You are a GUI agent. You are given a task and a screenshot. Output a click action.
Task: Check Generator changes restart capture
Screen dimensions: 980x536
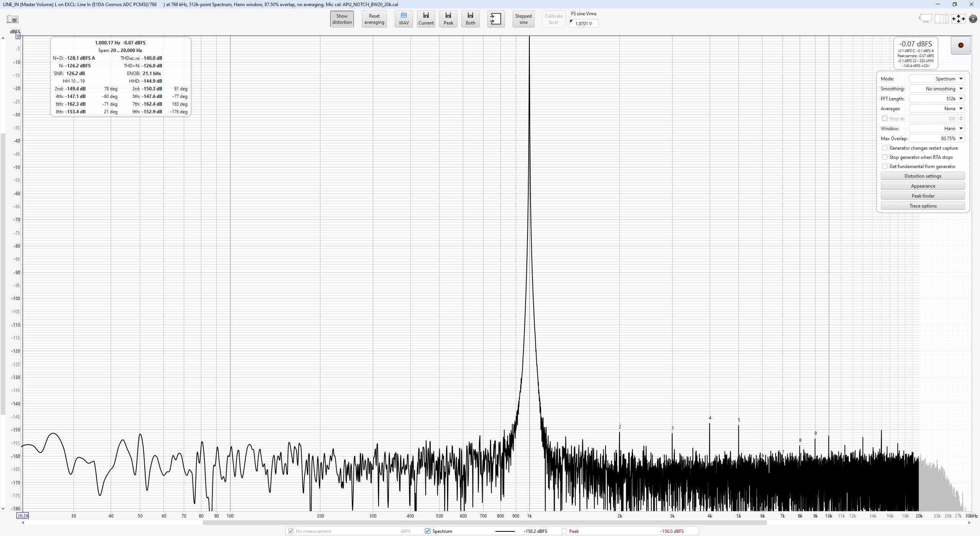pyautogui.click(x=884, y=148)
